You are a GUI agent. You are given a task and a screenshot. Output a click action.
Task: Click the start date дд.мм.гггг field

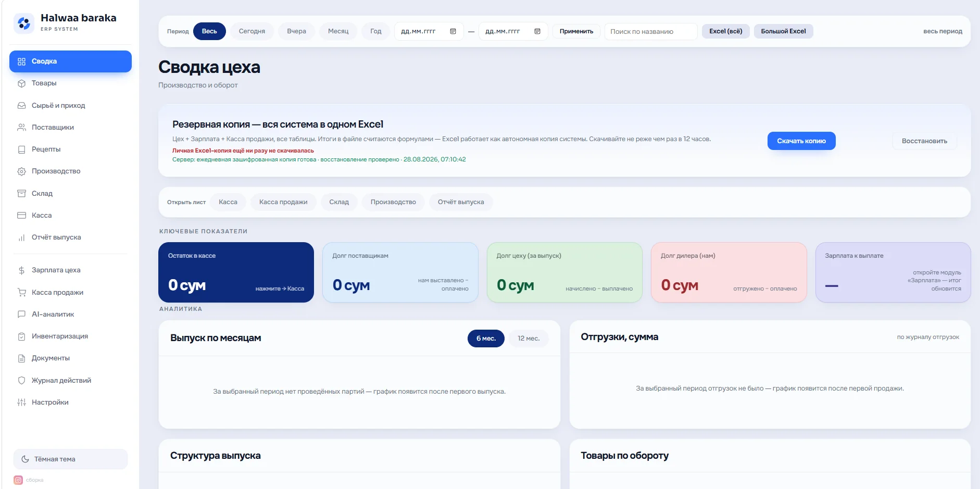coord(429,31)
